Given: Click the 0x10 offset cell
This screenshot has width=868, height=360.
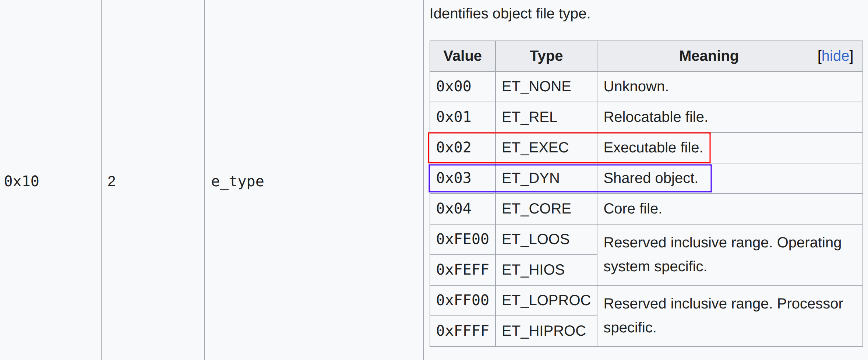Looking at the screenshot, I should [x=21, y=181].
